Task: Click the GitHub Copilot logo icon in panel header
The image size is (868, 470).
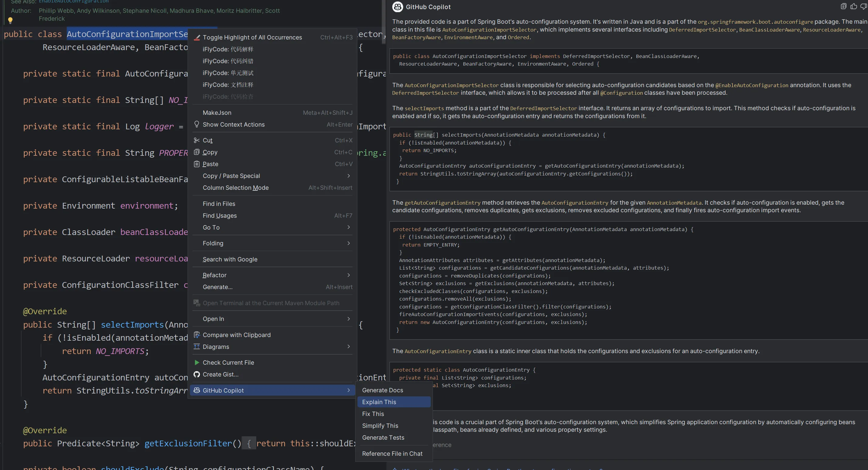Action: click(397, 7)
